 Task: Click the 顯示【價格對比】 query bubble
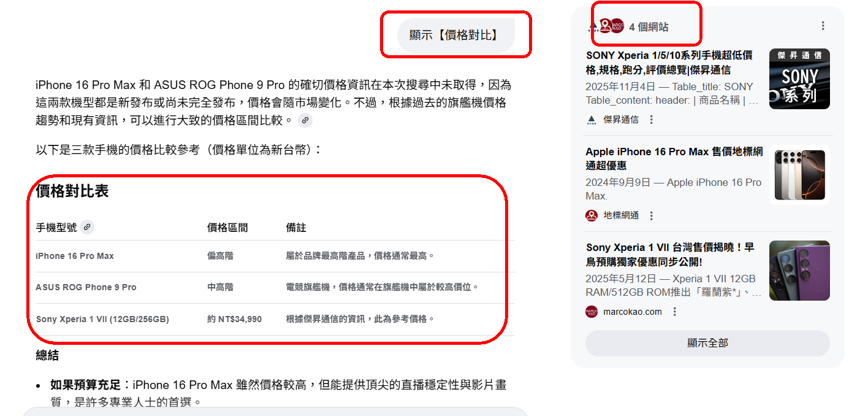[x=455, y=36]
